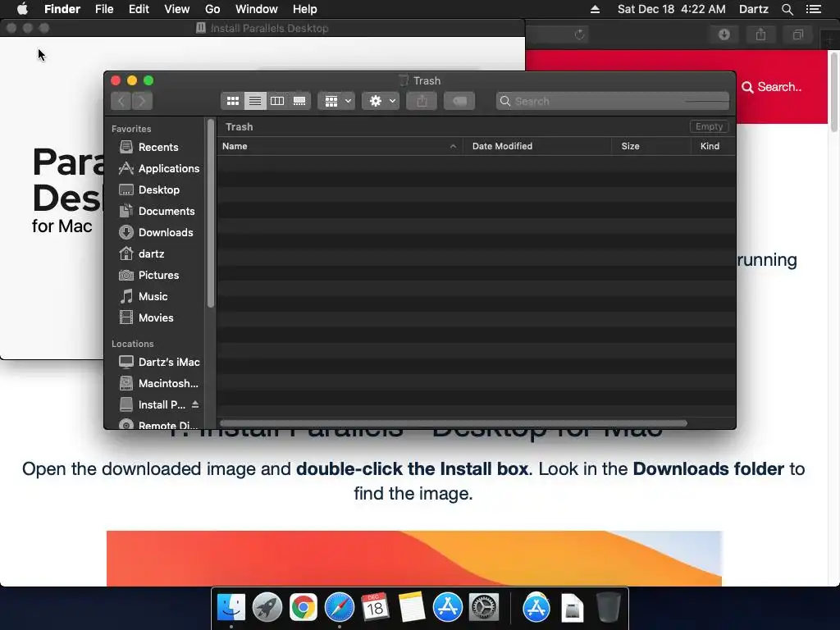Open the Help menu
The height and width of the screenshot is (630, 840).
pos(305,9)
